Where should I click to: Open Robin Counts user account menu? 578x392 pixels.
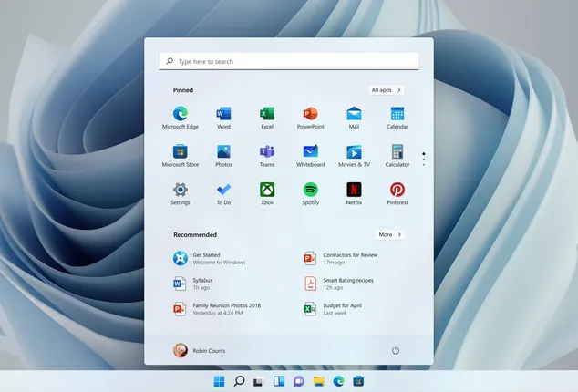[x=199, y=350]
